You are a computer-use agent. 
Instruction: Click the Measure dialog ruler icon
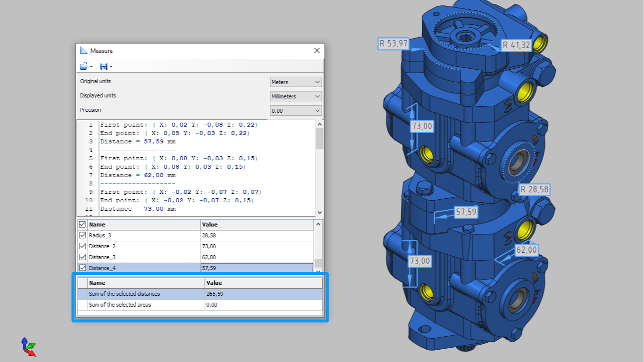[83, 50]
